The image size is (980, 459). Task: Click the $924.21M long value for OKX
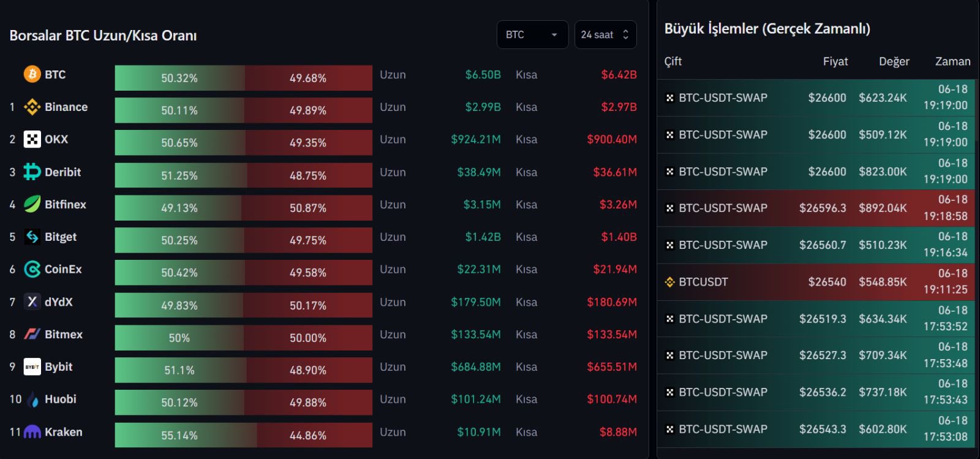(x=476, y=139)
